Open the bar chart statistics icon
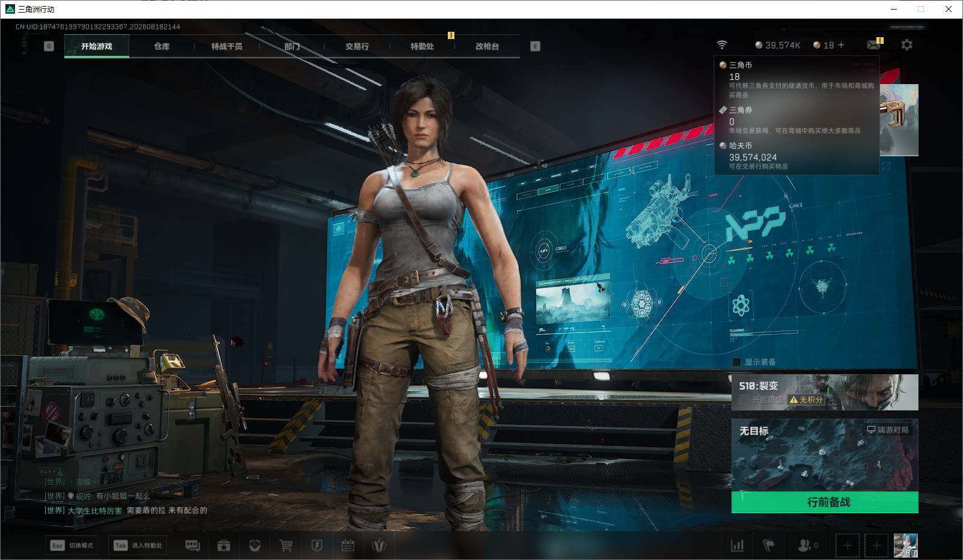This screenshot has width=963, height=560. tap(737, 546)
